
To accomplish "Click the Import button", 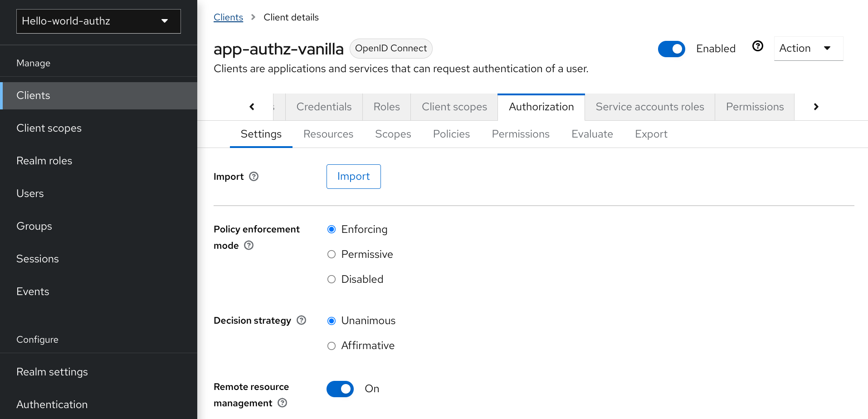I will point(353,176).
